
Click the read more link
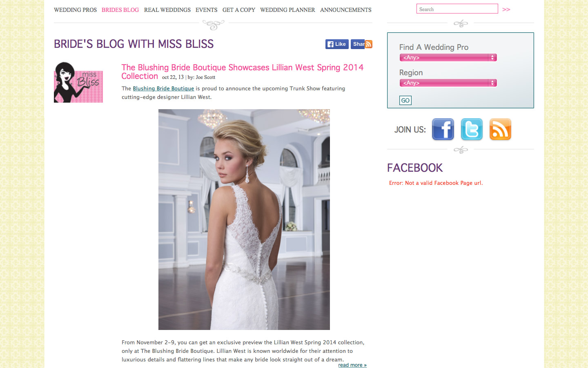[352, 365]
